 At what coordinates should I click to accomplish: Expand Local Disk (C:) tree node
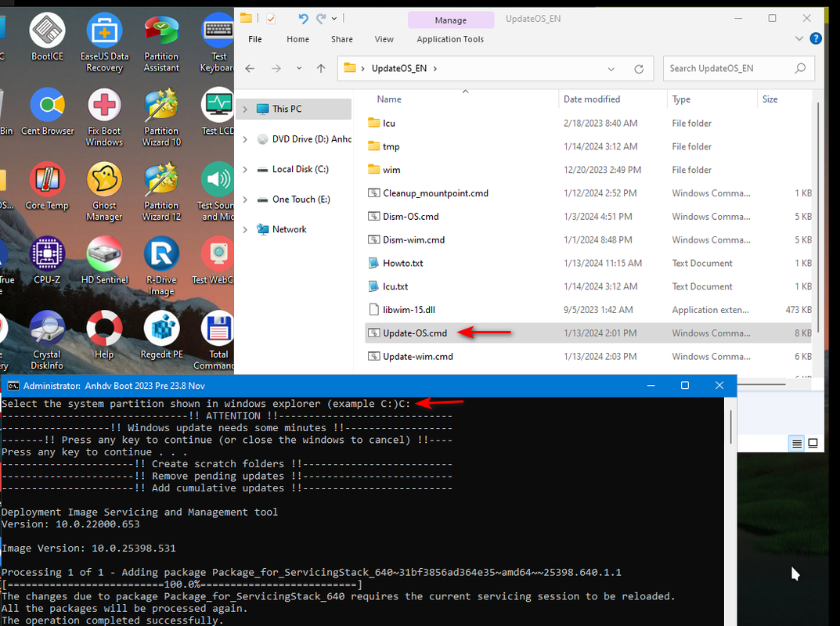click(245, 169)
